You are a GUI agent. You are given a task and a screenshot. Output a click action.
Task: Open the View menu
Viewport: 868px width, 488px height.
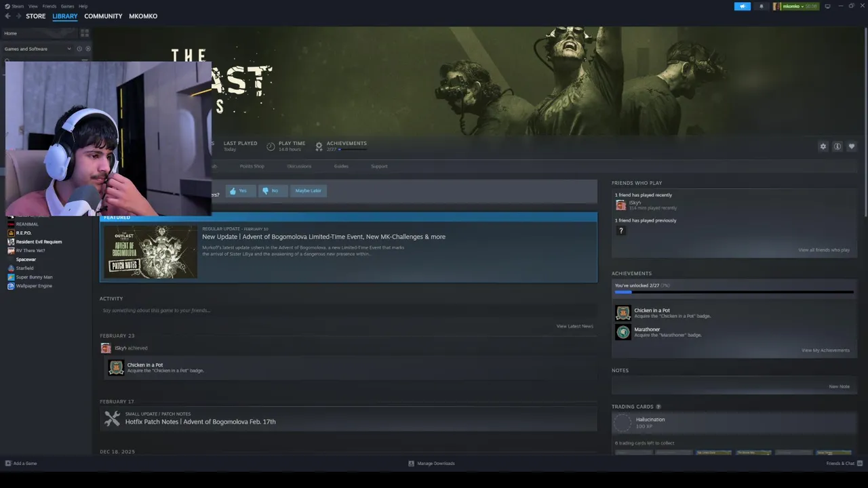tap(33, 6)
